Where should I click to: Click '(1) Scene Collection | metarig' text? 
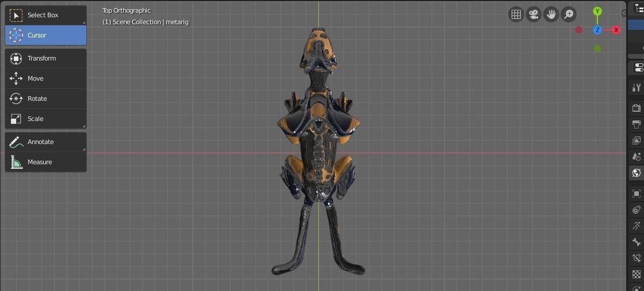(x=146, y=22)
